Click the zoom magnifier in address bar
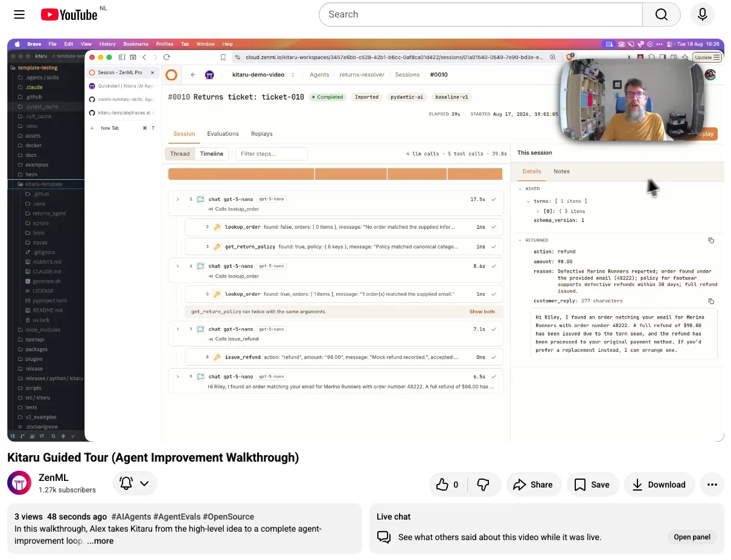 553,57
